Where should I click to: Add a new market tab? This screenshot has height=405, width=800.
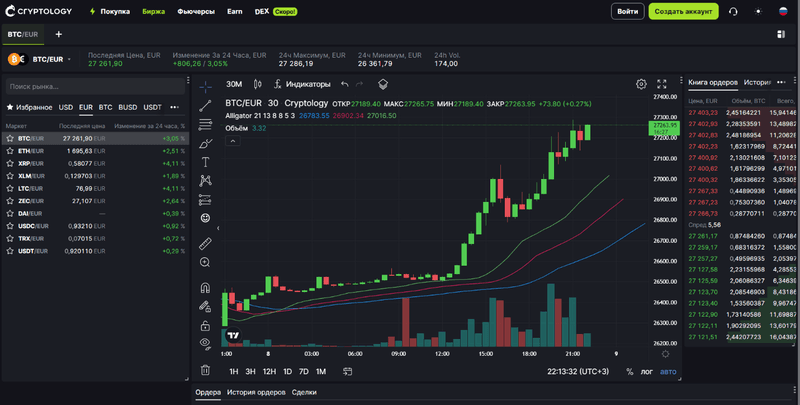tap(59, 34)
